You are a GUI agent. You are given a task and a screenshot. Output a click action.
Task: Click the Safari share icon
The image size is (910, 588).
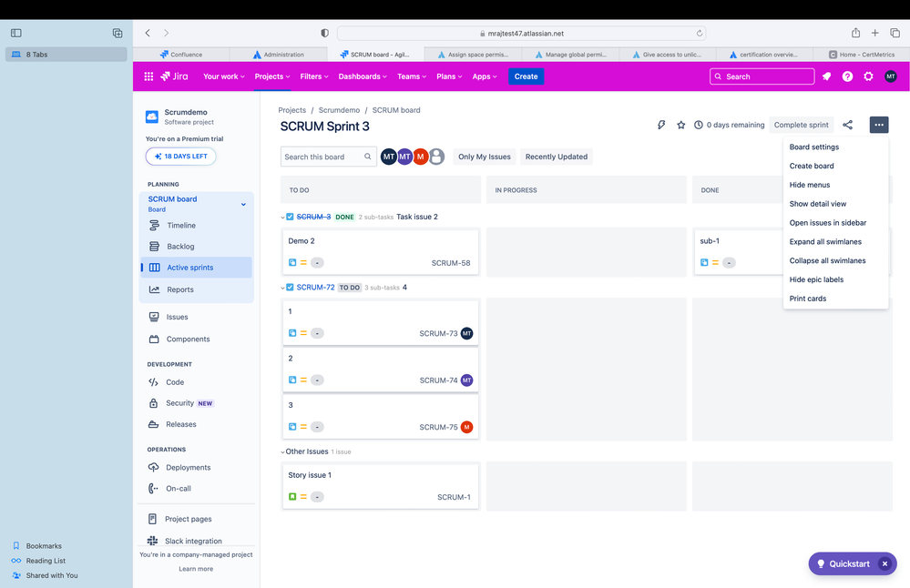tap(855, 33)
